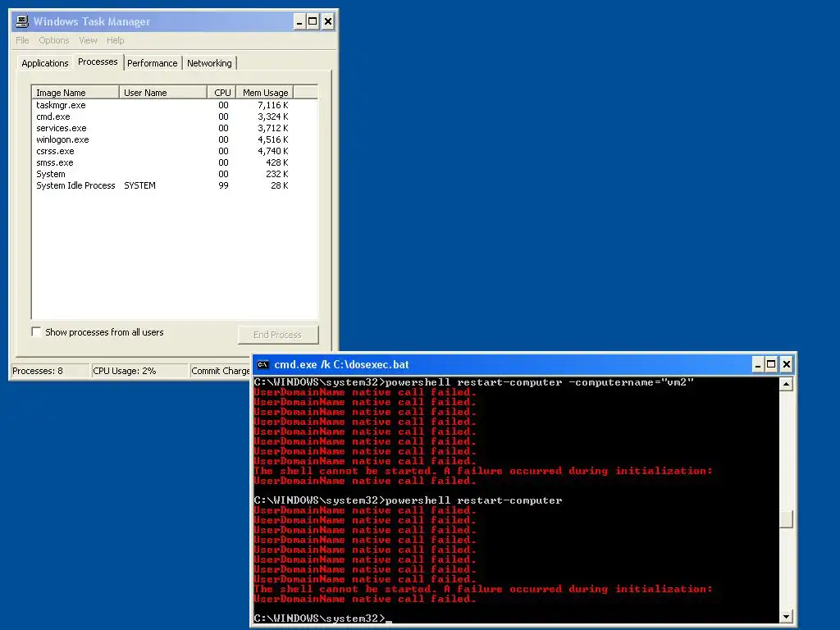Sort processes by CPU column header
This screenshot has height=630, width=840.
[221, 92]
